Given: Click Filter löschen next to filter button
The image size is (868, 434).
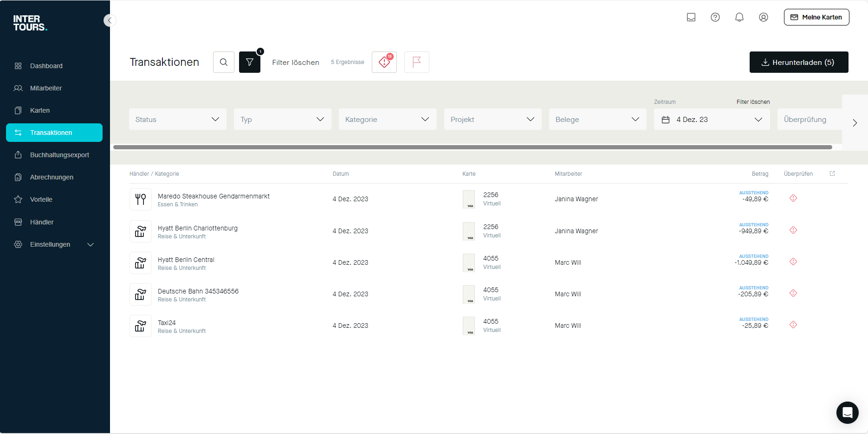Looking at the screenshot, I should (296, 62).
